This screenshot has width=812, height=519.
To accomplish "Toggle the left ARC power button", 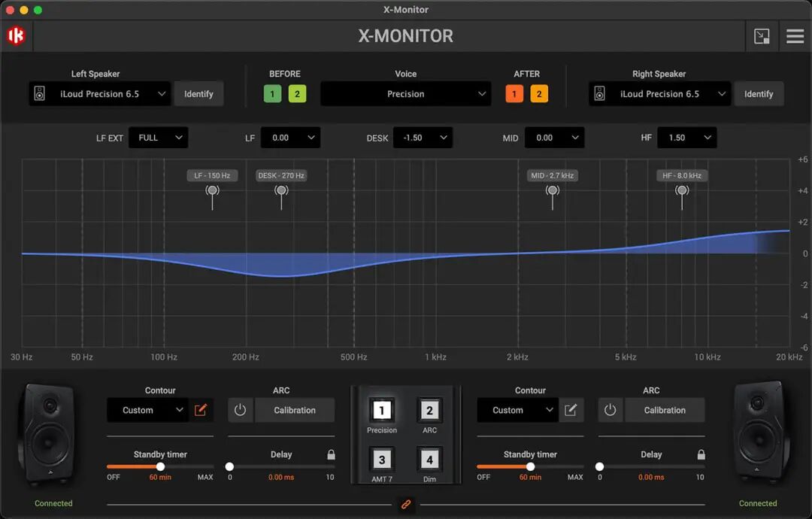I will point(240,410).
